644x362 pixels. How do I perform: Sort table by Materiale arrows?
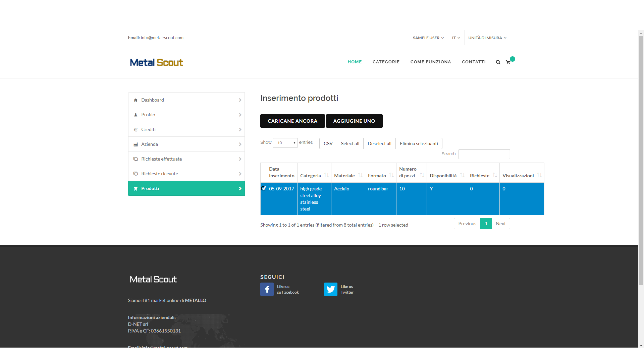click(x=360, y=175)
